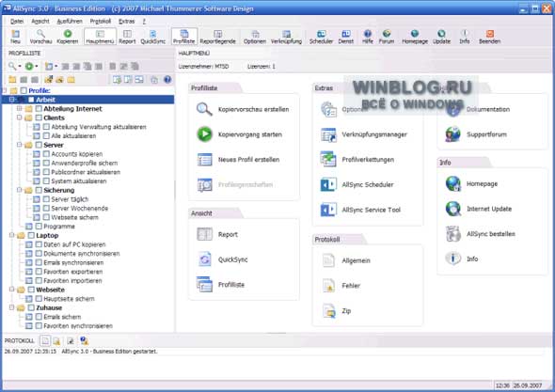Click Neues Profil erstellen
Viewport: 555px width, 392px height.
[x=248, y=160]
